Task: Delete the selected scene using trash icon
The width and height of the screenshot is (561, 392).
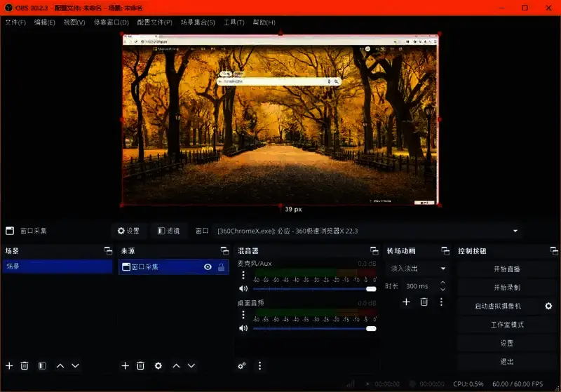Action: (25, 365)
